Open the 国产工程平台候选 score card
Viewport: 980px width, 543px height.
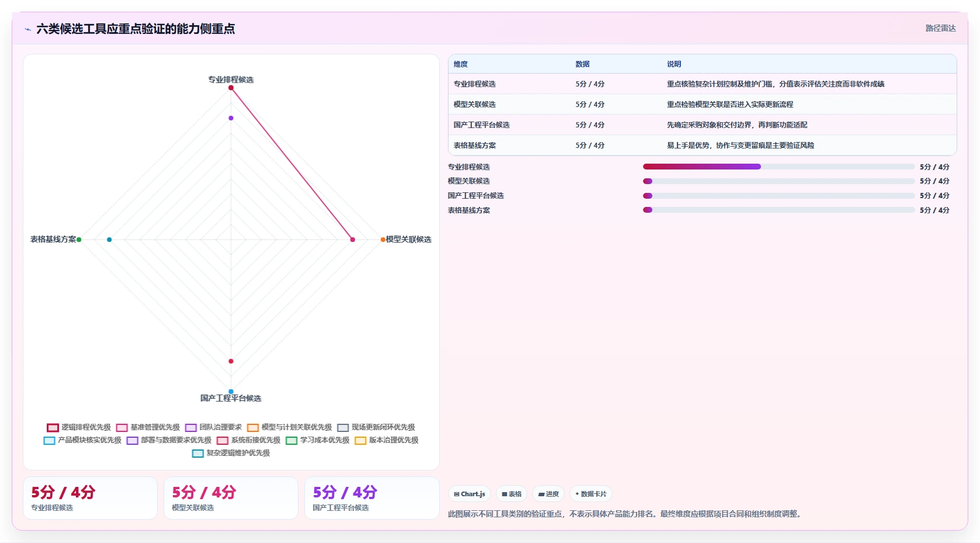coord(372,498)
